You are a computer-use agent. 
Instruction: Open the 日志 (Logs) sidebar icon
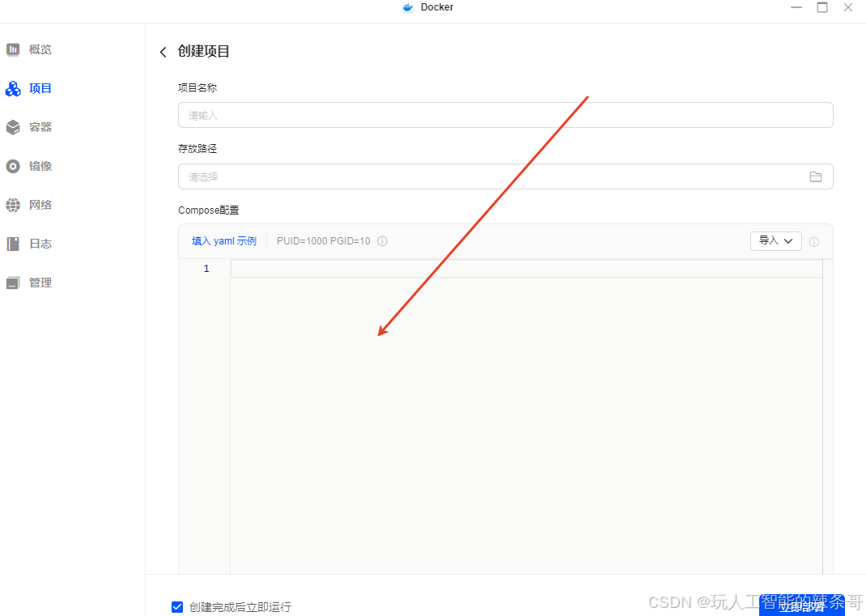[13, 244]
